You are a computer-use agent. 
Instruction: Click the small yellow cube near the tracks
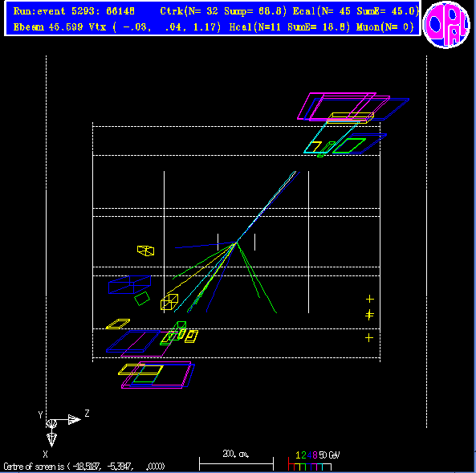(x=169, y=302)
